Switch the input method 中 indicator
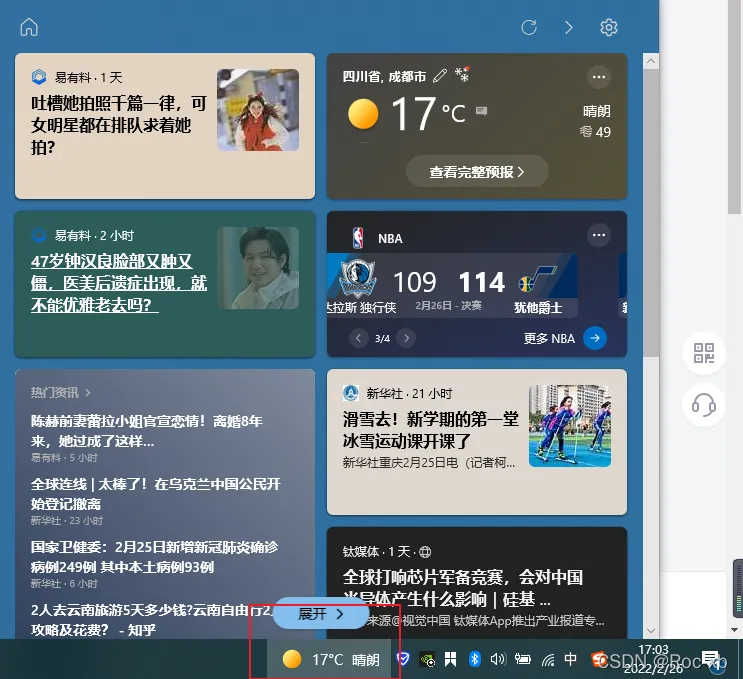 (x=571, y=659)
